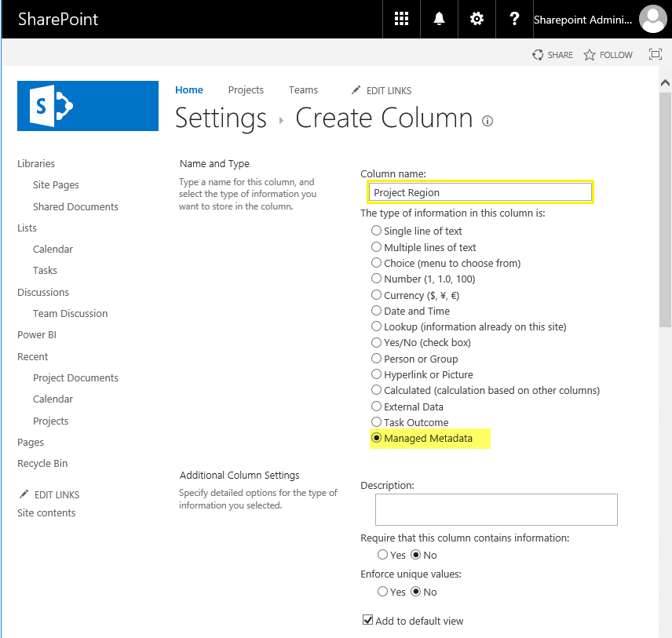Image resolution: width=672 pixels, height=638 pixels.
Task: Open help using the question mark icon
Action: click(514, 19)
